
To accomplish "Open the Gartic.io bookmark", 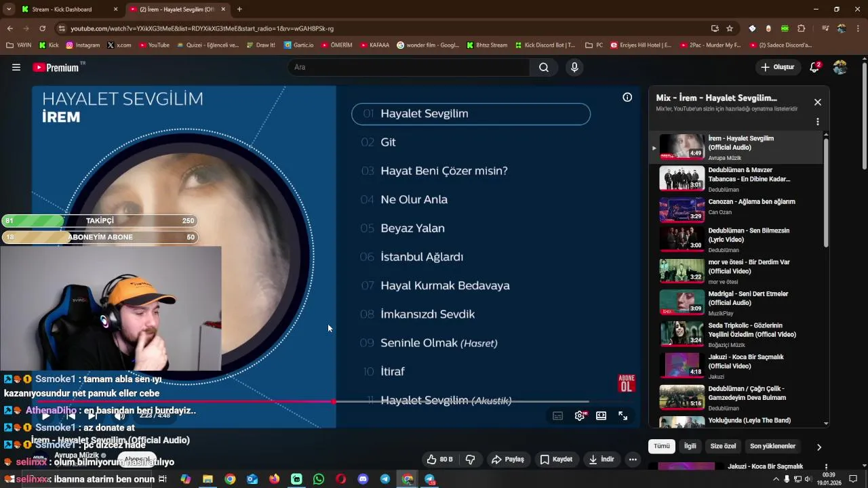I will [298, 45].
